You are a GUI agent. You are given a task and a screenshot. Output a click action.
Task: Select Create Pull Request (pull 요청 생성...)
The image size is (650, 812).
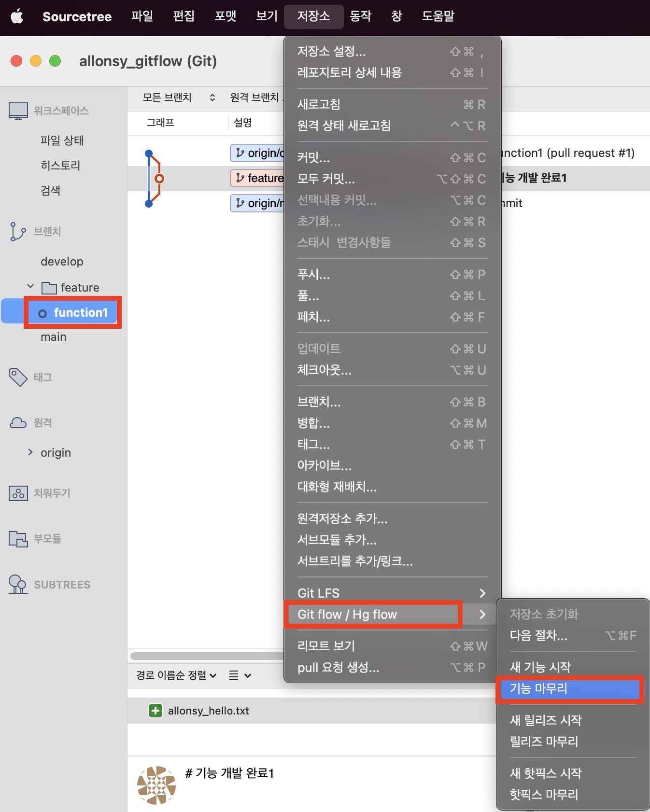tap(392, 667)
